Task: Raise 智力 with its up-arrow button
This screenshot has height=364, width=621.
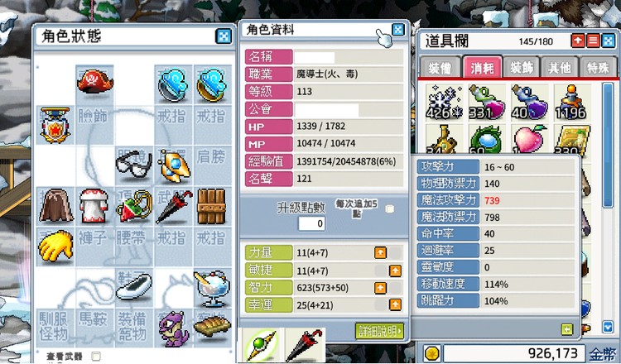Action: pyautogui.click(x=380, y=288)
